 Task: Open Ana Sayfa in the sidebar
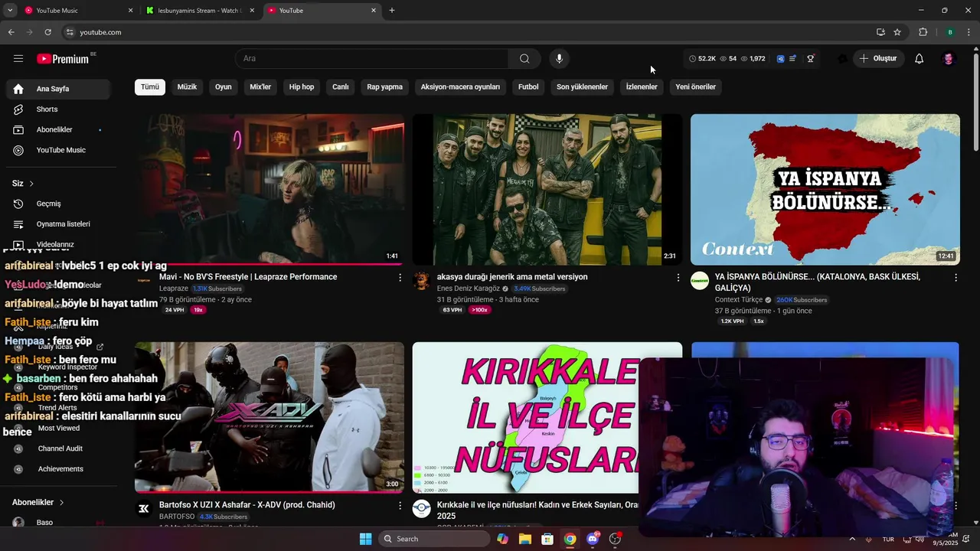[x=57, y=89]
